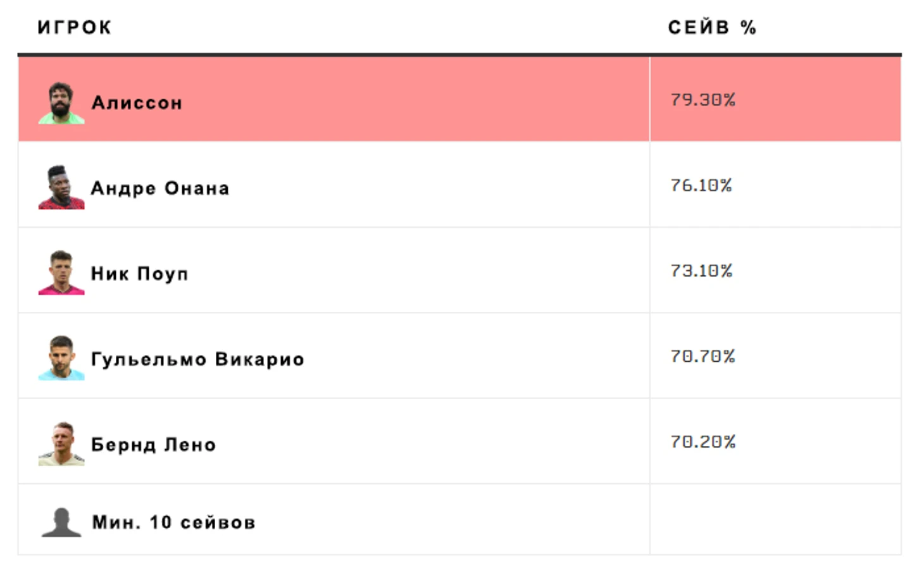Viewport: 924px width, 580px height.
Task: Open the Андре Онана player name
Action: click(x=160, y=188)
